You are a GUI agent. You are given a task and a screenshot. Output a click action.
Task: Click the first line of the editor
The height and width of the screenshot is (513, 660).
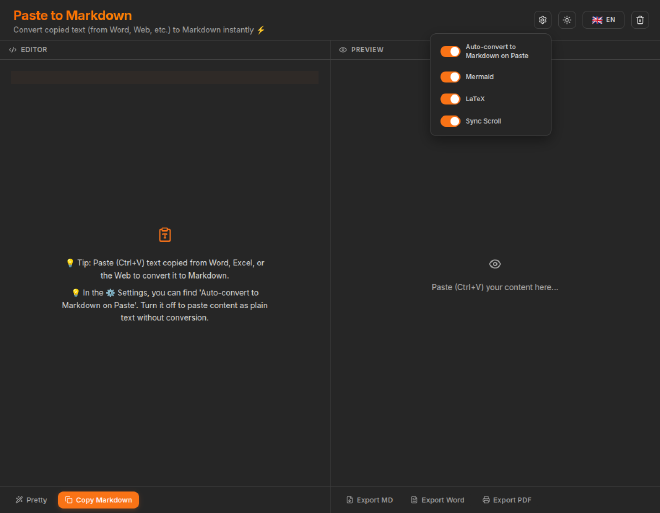click(165, 77)
